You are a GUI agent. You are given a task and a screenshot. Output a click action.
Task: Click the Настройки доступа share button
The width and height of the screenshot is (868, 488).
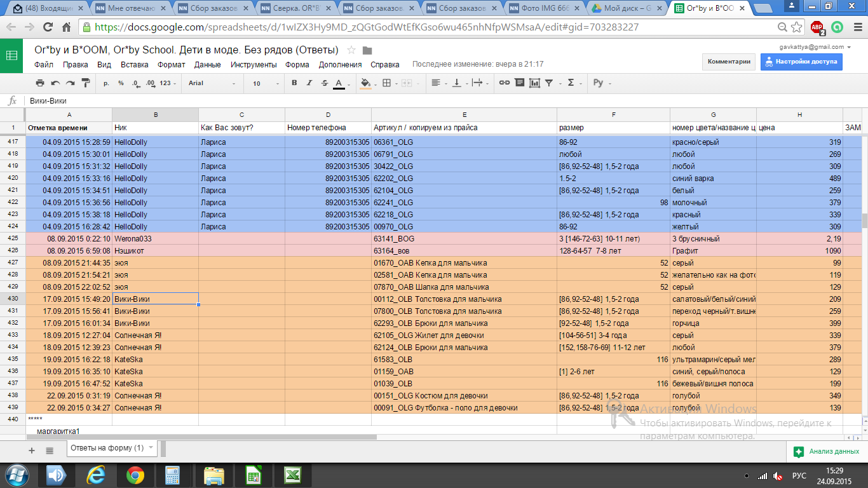click(x=801, y=62)
